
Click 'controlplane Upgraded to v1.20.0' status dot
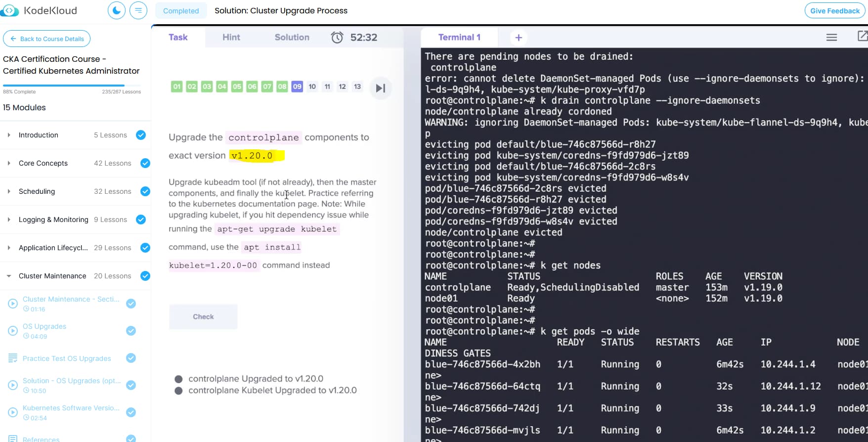178,379
